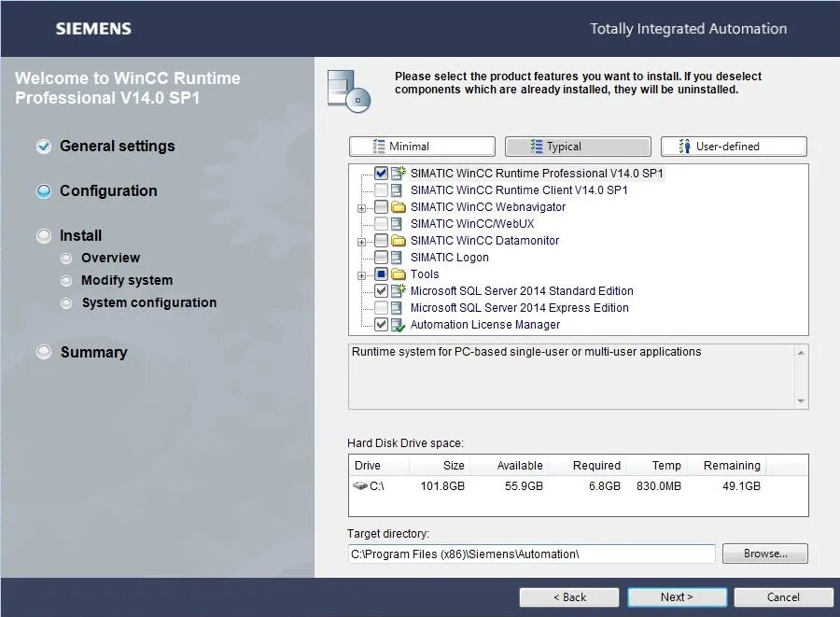Click the Target directory path field
Screen dimensions: 840x617
(x=531, y=554)
